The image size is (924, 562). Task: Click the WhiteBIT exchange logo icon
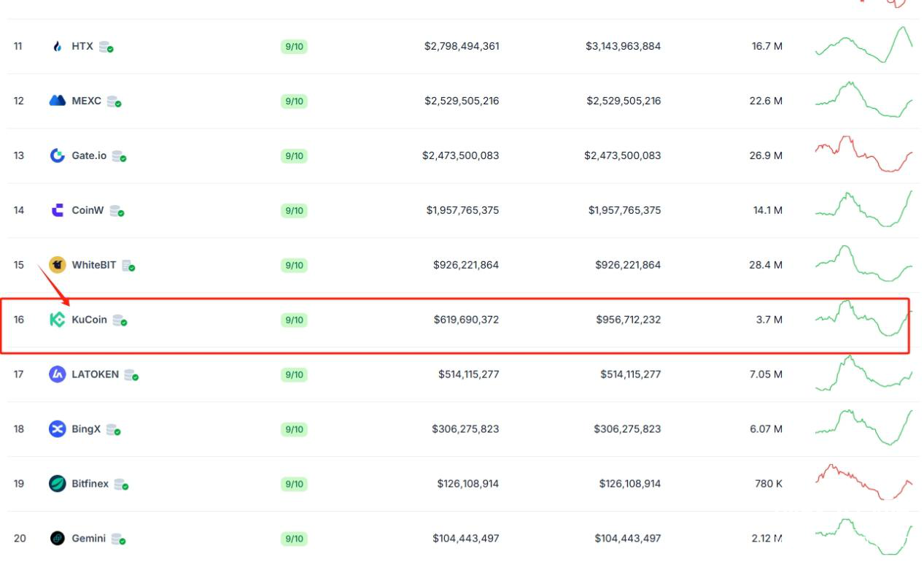[x=58, y=265]
